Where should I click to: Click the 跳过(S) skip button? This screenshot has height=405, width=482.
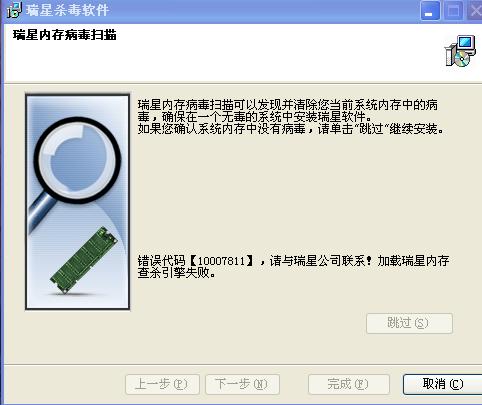coord(409,323)
